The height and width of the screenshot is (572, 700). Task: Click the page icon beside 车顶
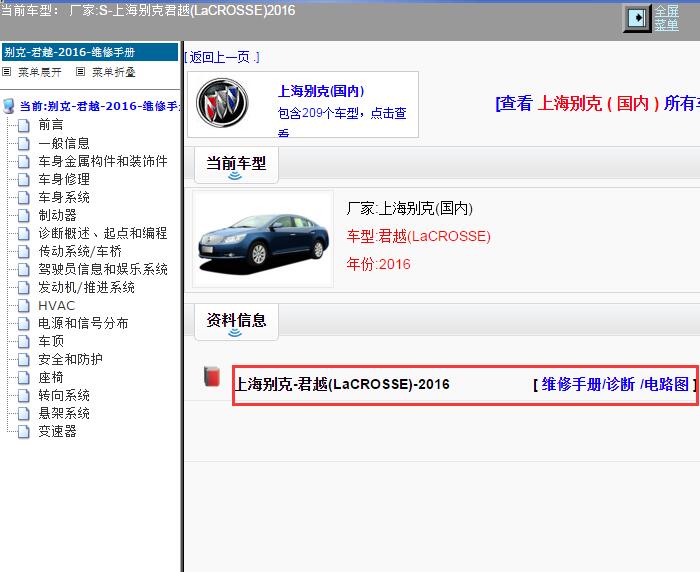24,342
